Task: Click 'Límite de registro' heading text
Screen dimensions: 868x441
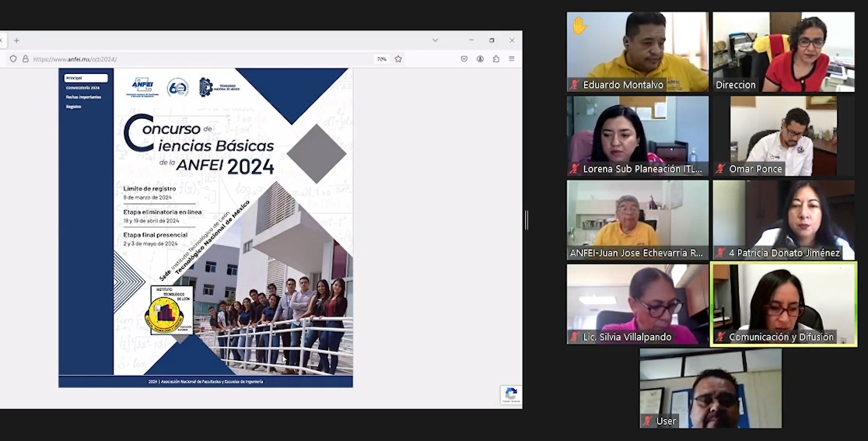Action: point(149,189)
